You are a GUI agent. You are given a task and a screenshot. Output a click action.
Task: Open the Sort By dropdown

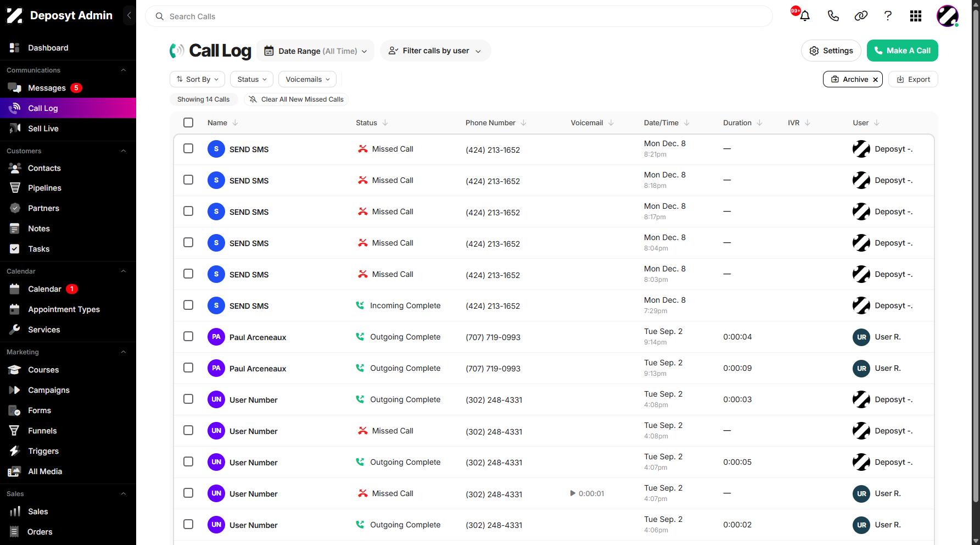coord(198,79)
